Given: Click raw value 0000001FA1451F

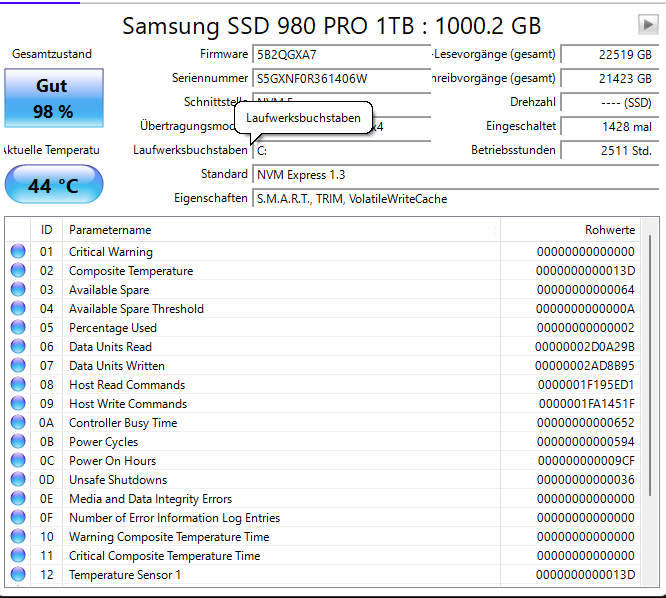Looking at the screenshot, I should (587, 404).
